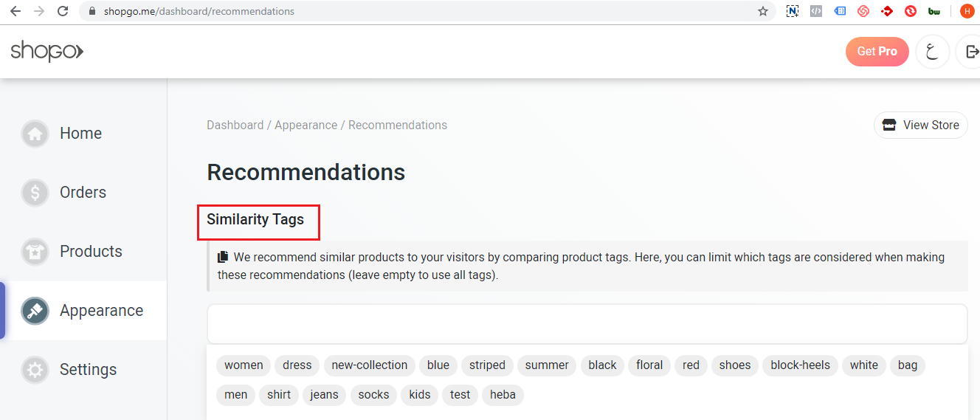
Task: Click the Appearance breadcrumb link
Action: pos(306,125)
